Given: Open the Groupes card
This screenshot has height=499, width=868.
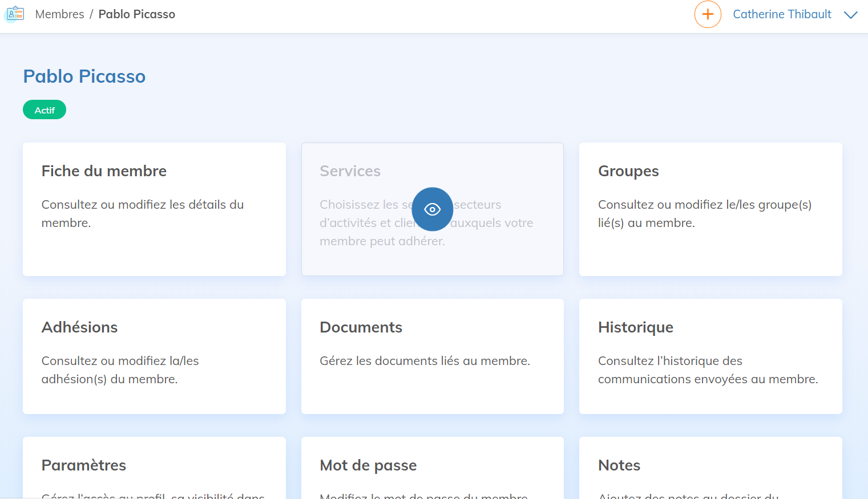Looking at the screenshot, I should (x=710, y=209).
